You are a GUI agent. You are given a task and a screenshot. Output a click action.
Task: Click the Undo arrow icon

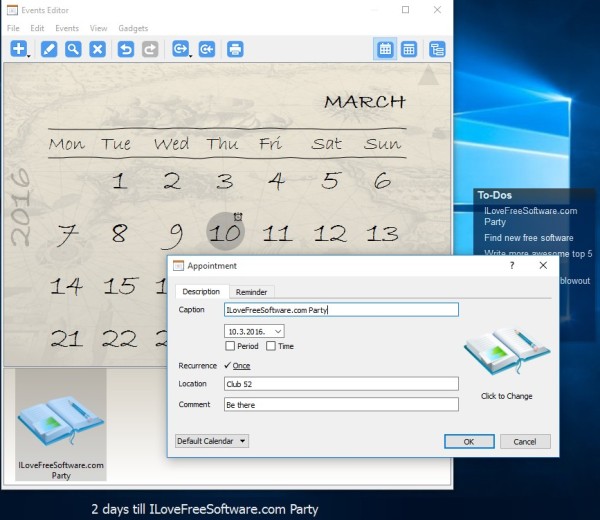coord(126,49)
